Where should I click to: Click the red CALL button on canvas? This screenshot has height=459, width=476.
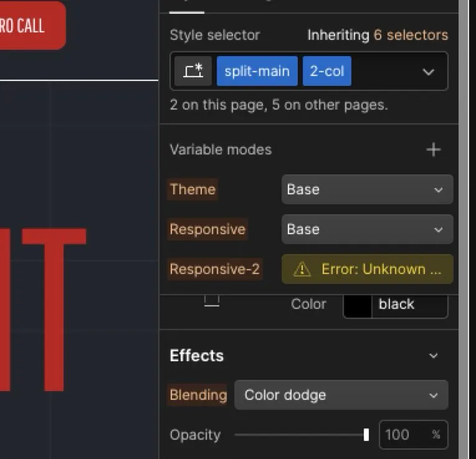pyautogui.click(x=32, y=26)
